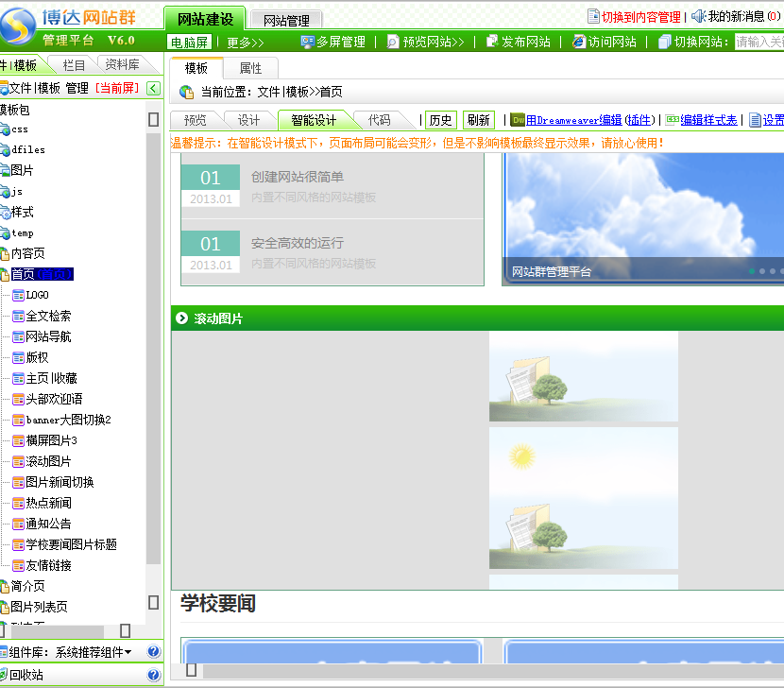
Task: Click the help icon beside 回收站
Action: tap(154, 675)
